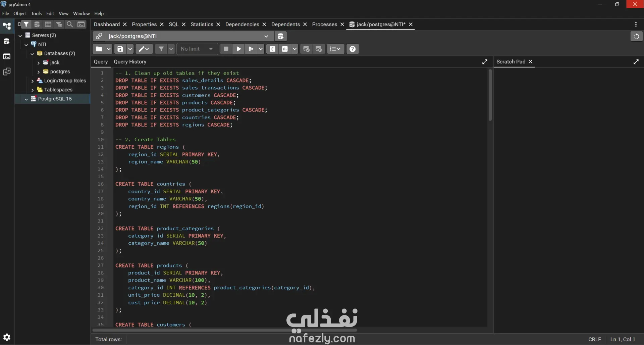Expand the Tablespaces node
644x345 pixels.
[32, 90]
